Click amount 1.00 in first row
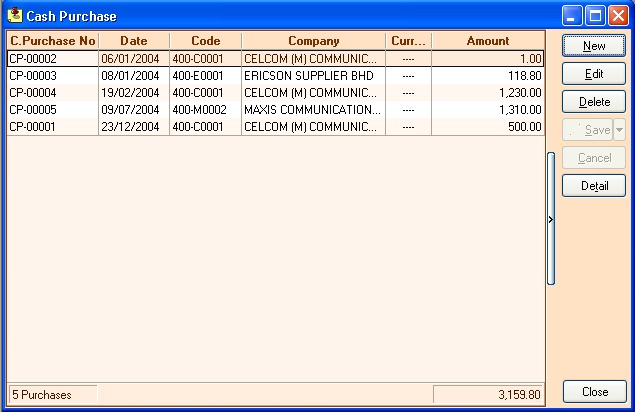 coord(531,59)
